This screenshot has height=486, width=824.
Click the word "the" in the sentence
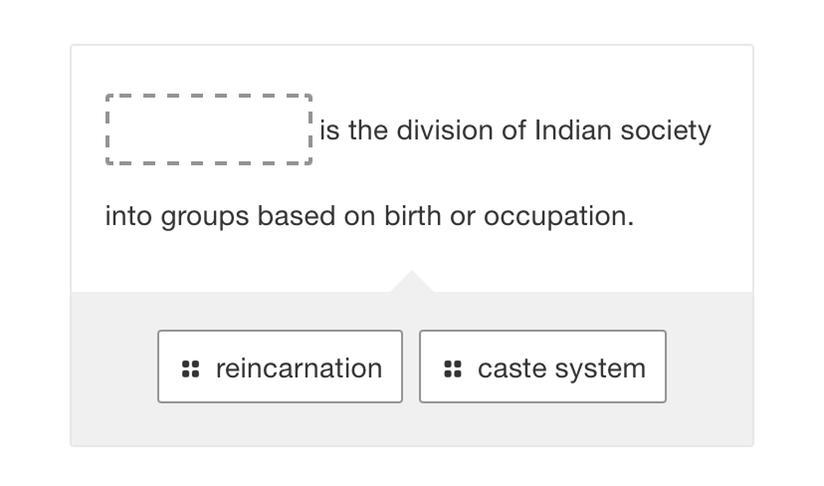click(368, 131)
